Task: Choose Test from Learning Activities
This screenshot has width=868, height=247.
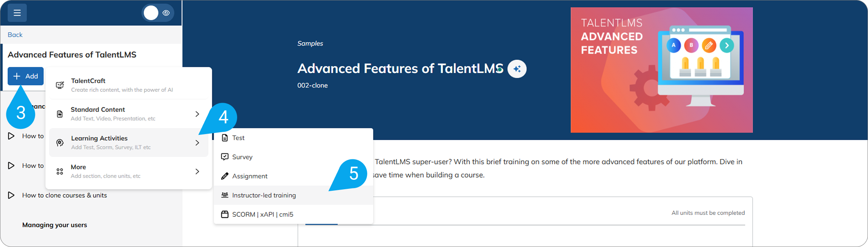Action: (x=293, y=138)
